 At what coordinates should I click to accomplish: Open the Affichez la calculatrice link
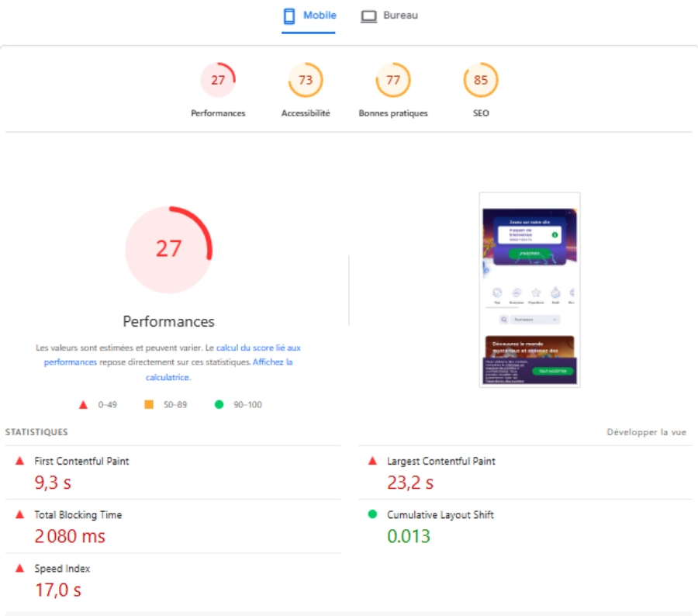pyautogui.click(x=272, y=362)
